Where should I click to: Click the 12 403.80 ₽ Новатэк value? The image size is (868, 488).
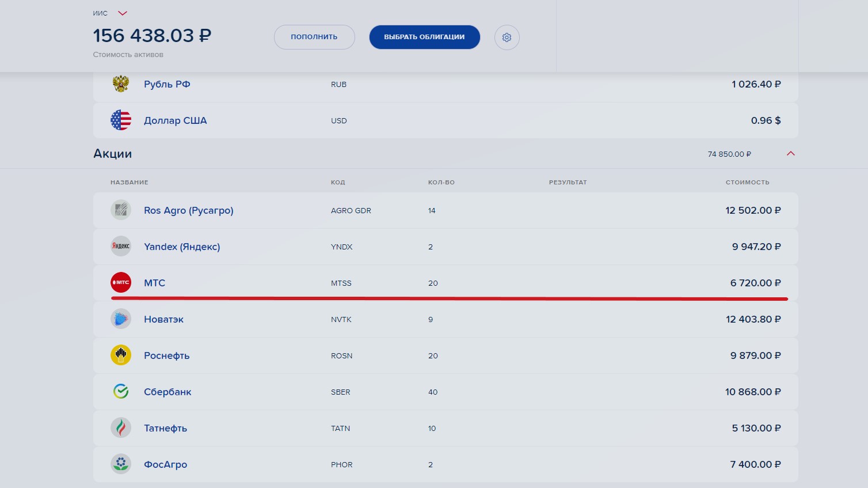tap(753, 319)
